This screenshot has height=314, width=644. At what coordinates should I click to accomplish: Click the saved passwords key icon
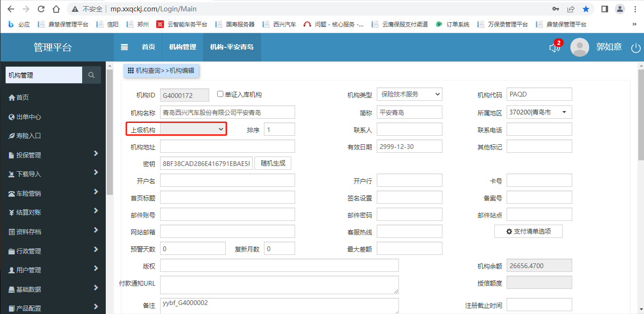coord(556,9)
